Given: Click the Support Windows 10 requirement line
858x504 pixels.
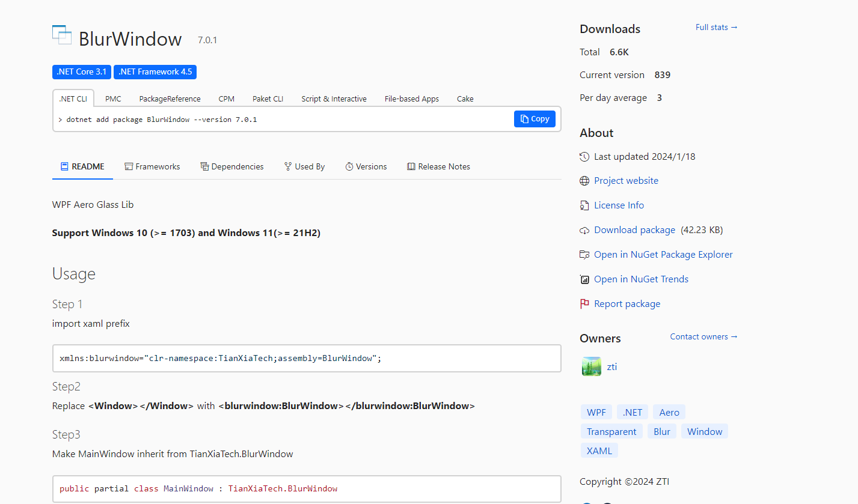Looking at the screenshot, I should point(186,233).
